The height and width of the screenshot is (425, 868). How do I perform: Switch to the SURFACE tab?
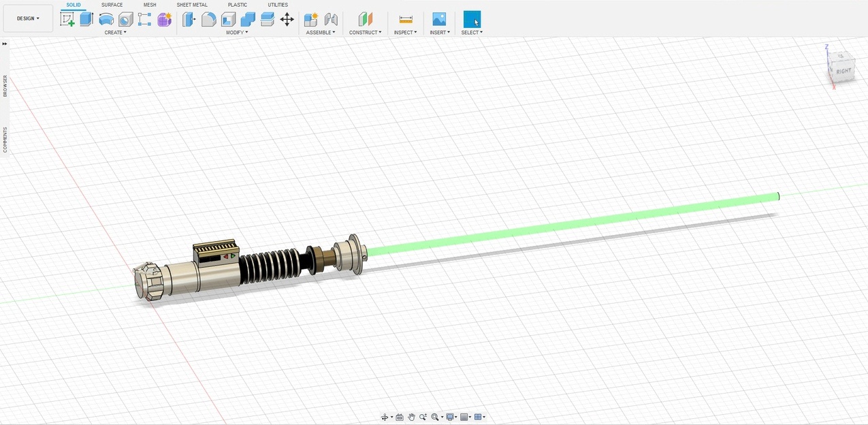click(x=112, y=5)
